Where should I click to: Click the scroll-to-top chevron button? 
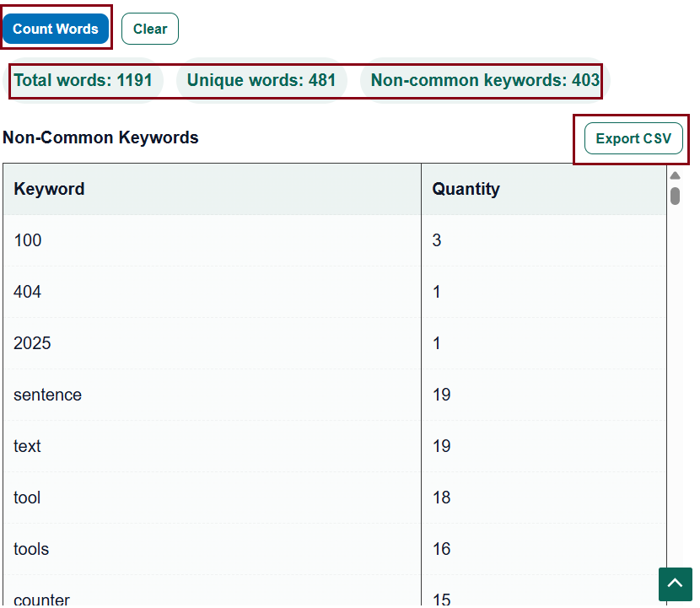coord(675,584)
